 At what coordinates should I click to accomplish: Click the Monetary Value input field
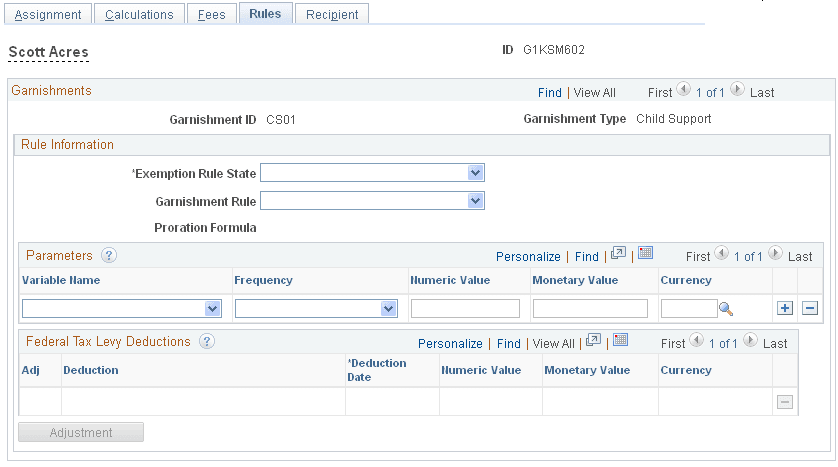tap(590, 309)
